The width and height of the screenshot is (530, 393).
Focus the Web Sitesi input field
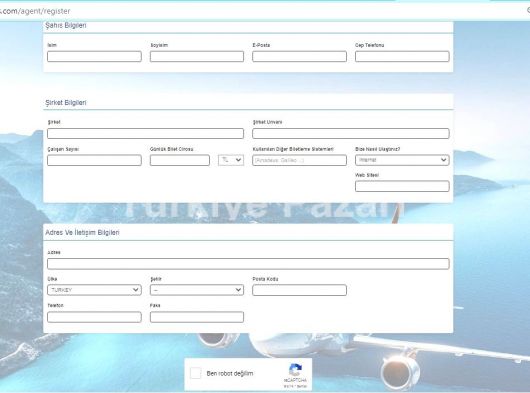(x=402, y=186)
